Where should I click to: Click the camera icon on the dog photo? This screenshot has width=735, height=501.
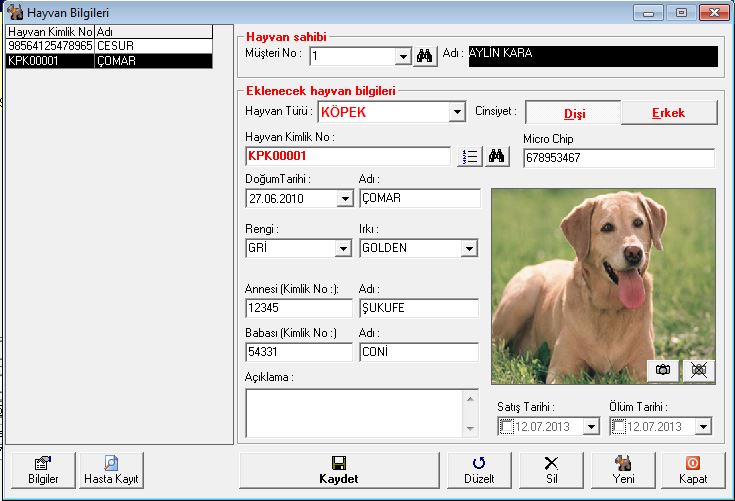click(x=663, y=370)
